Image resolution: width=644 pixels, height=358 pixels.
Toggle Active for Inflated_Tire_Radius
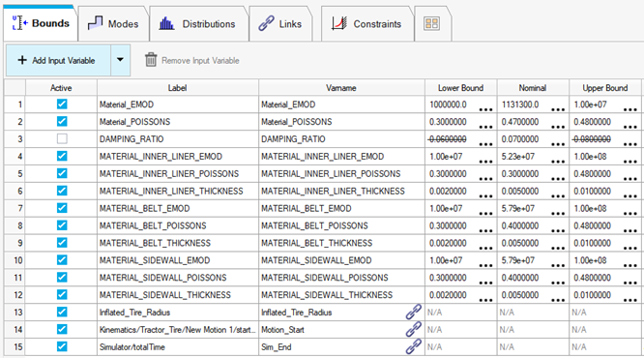tap(62, 312)
